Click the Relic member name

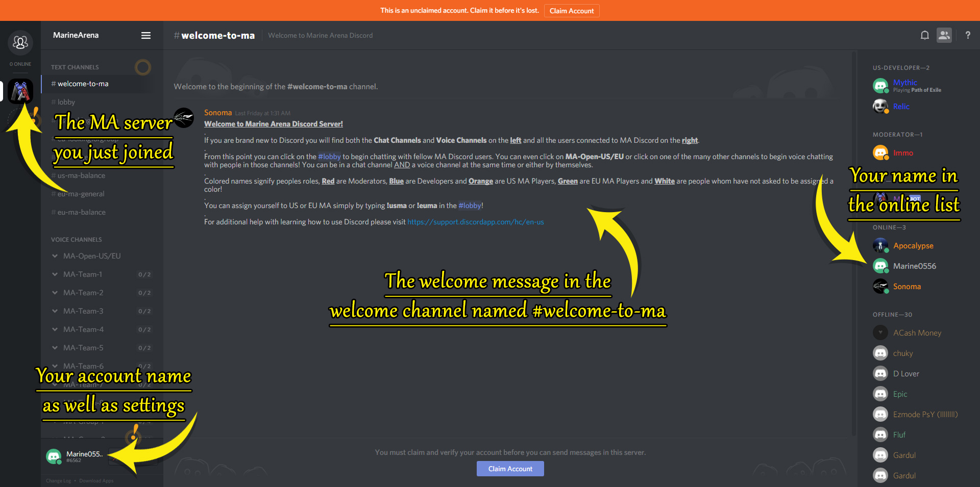901,106
